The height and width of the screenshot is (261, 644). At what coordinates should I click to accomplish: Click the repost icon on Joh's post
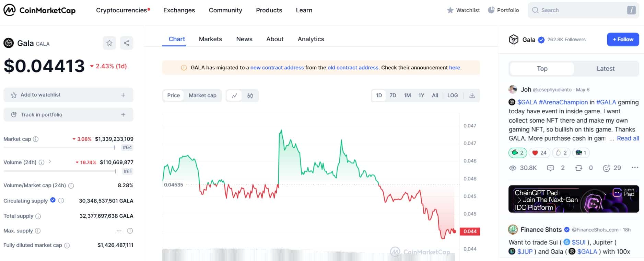tap(579, 168)
